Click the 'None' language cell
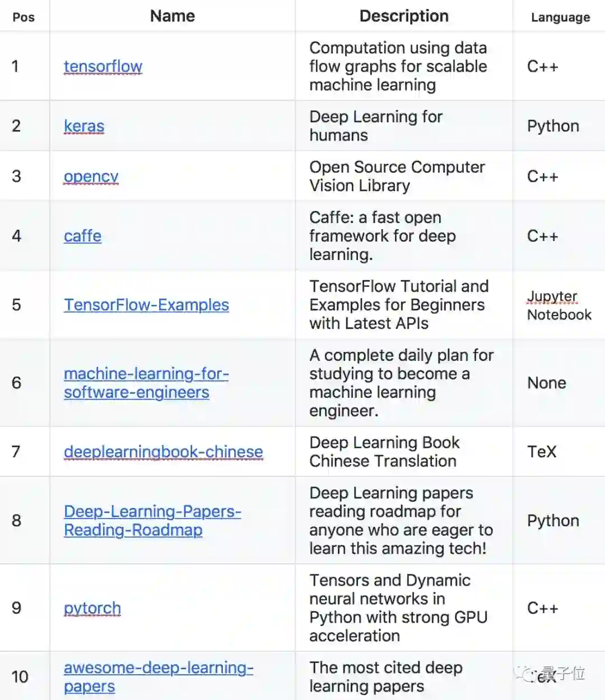Image resolution: width=605 pixels, height=700 pixels. (547, 383)
